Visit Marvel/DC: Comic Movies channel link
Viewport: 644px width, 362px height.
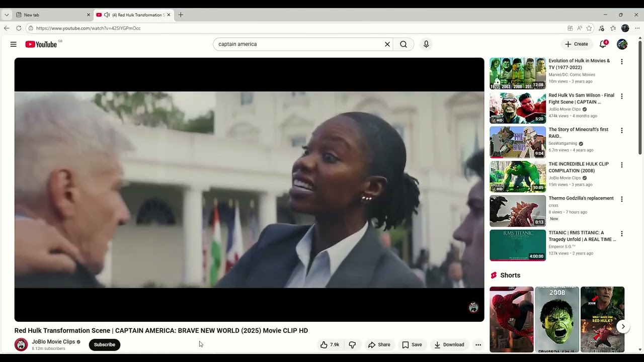click(572, 75)
